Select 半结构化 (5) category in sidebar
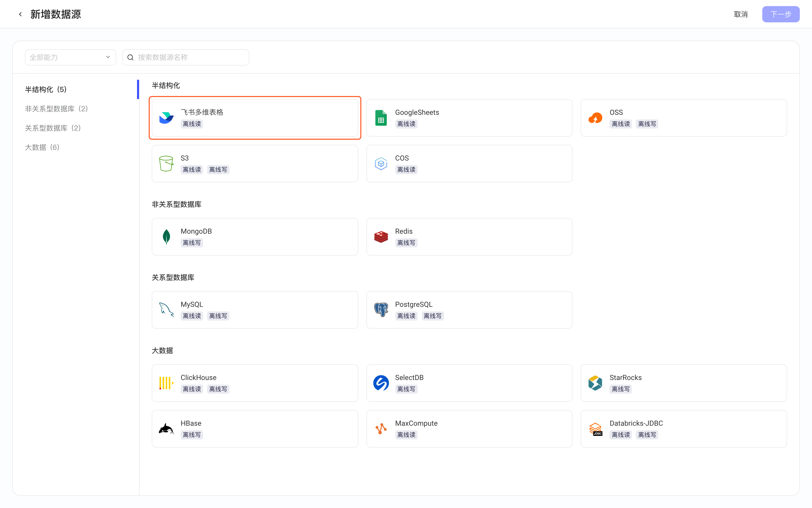 (x=46, y=89)
